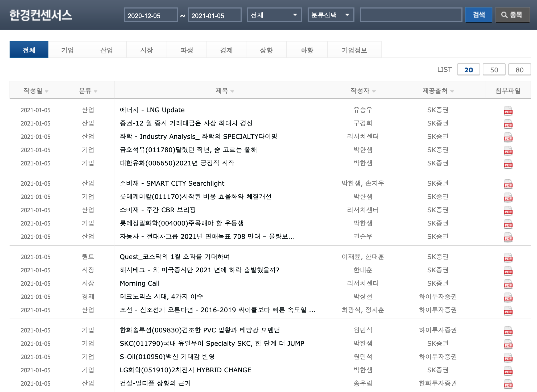
Task: Open the 분류선택 dropdown
Action: tap(331, 15)
